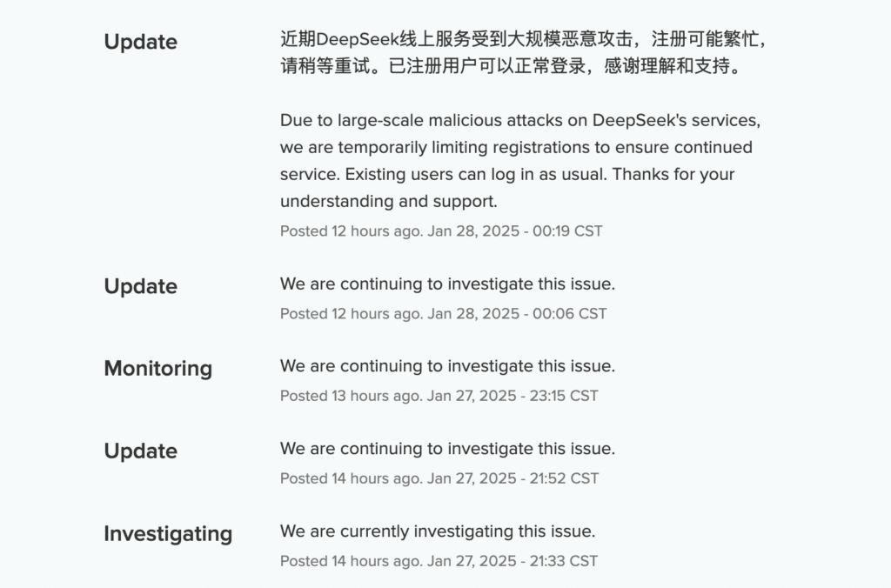Click timestamp Jan 28, 2025 - 00:06 CST
This screenshot has width=891, height=588.
517,313
